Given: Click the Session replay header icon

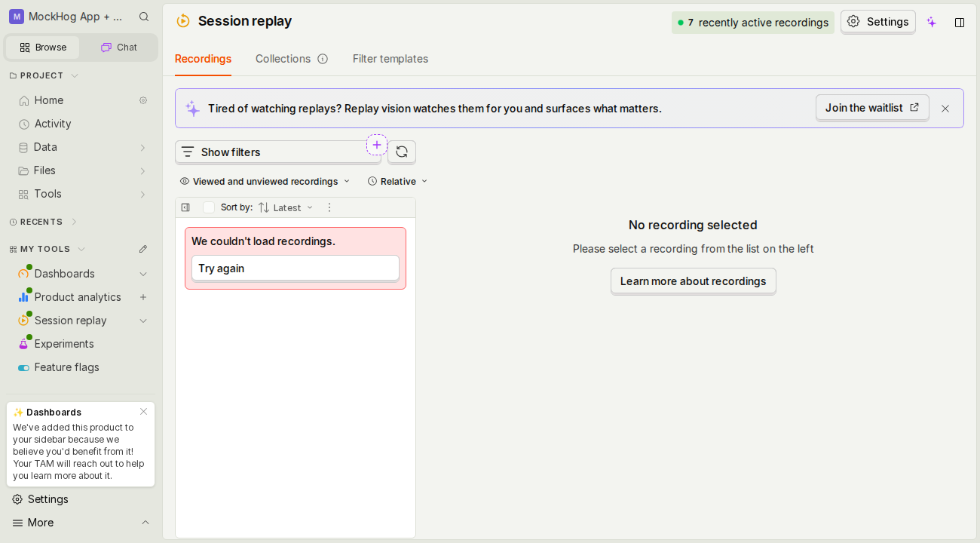Looking at the screenshot, I should pyautogui.click(x=182, y=21).
